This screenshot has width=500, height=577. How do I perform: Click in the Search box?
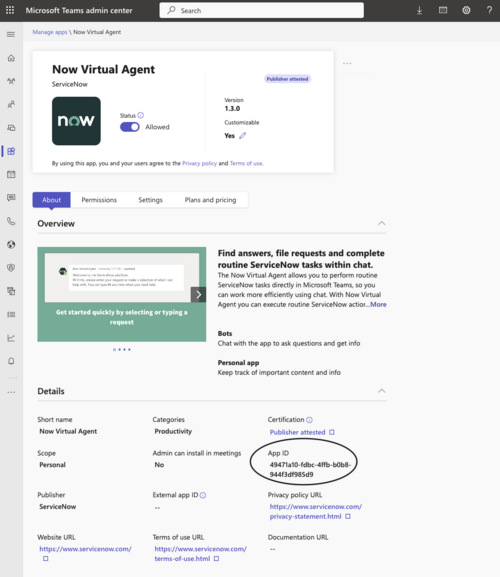pos(262,10)
